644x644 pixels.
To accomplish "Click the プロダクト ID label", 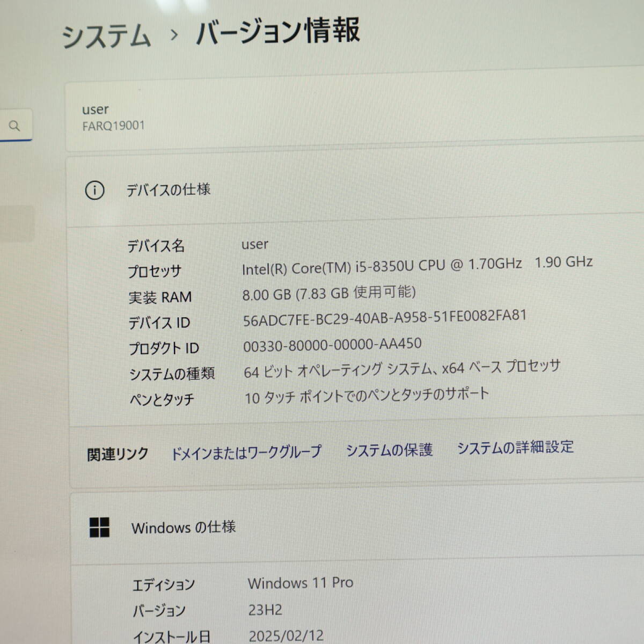I will (164, 348).
